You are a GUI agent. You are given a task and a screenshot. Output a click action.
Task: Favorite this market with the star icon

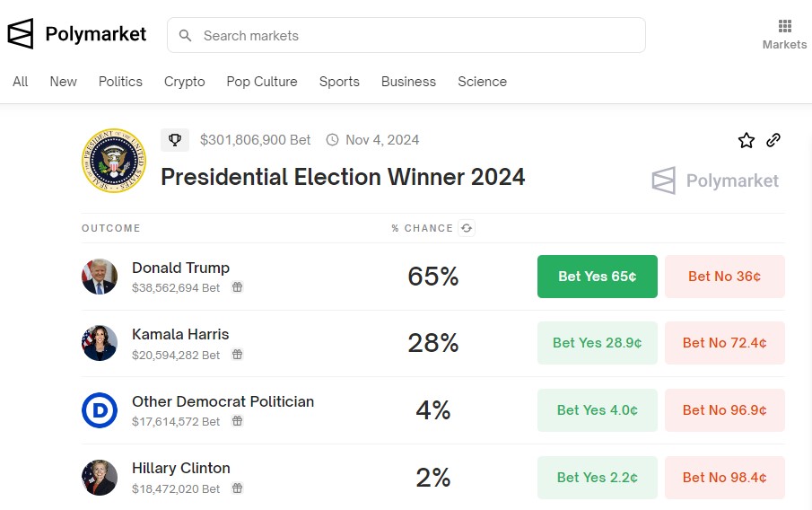pyautogui.click(x=747, y=140)
